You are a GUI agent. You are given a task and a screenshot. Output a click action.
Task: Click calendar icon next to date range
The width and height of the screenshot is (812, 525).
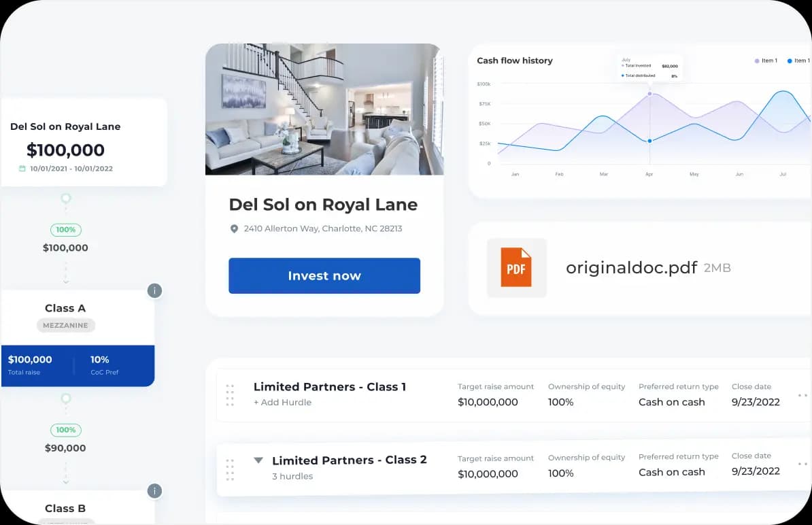tap(22, 169)
